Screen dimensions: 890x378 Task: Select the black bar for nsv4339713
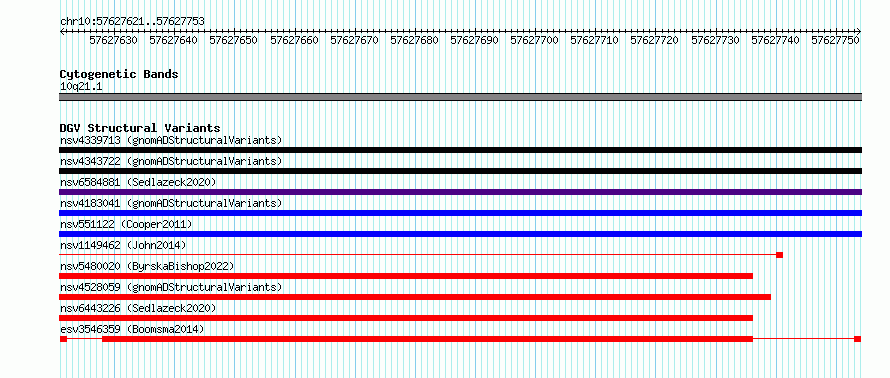point(460,150)
